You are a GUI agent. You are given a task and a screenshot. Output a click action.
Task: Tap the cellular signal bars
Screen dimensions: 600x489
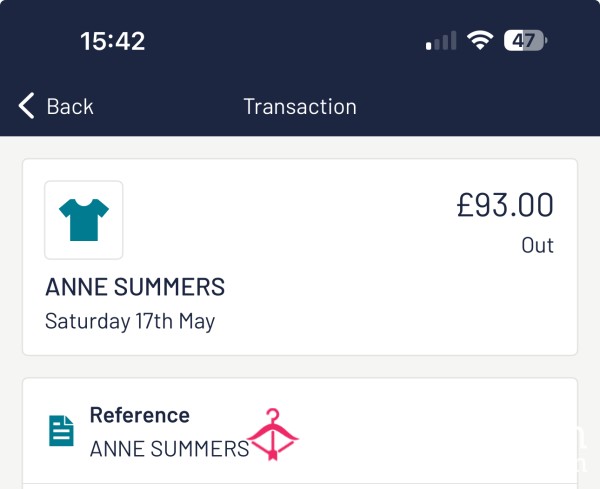pyautogui.click(x=441, y=41)
